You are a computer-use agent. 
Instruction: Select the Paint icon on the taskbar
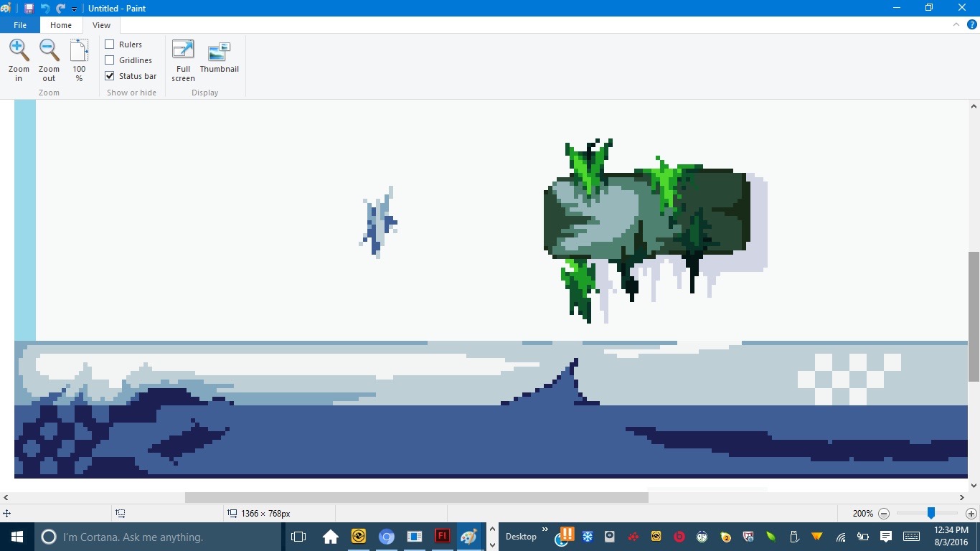(x=469, y=537)
